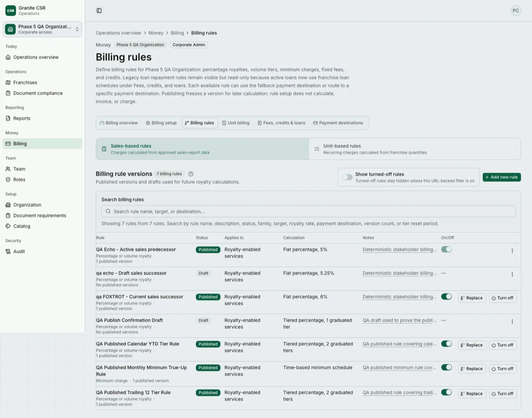The width and height of the screenshot is (532, 418).
Task: Select Sales-based rules section
Action: (x=202, y=149)
